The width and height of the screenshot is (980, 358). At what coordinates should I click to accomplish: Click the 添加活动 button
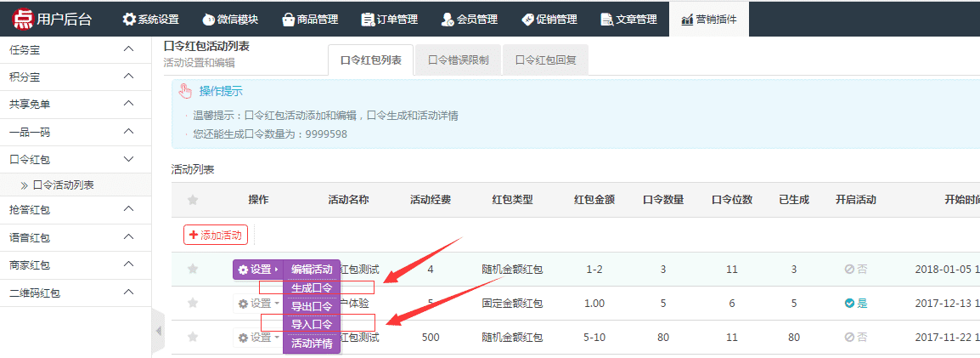(215, 235)
